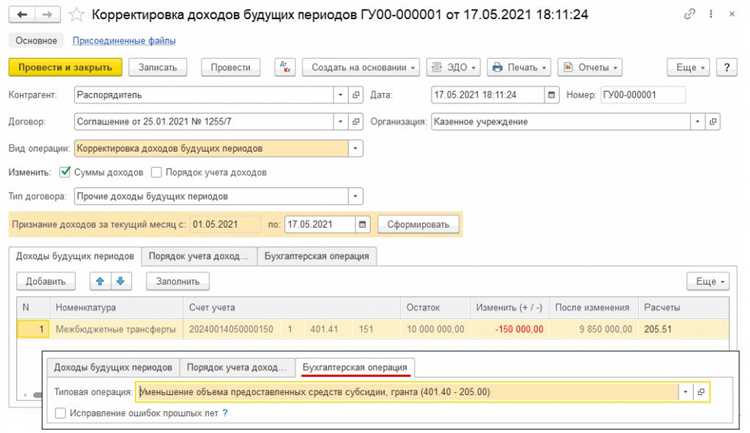Switch to the Основное section
The height and width of the screenshot is (433, 750).
point(36,41)
